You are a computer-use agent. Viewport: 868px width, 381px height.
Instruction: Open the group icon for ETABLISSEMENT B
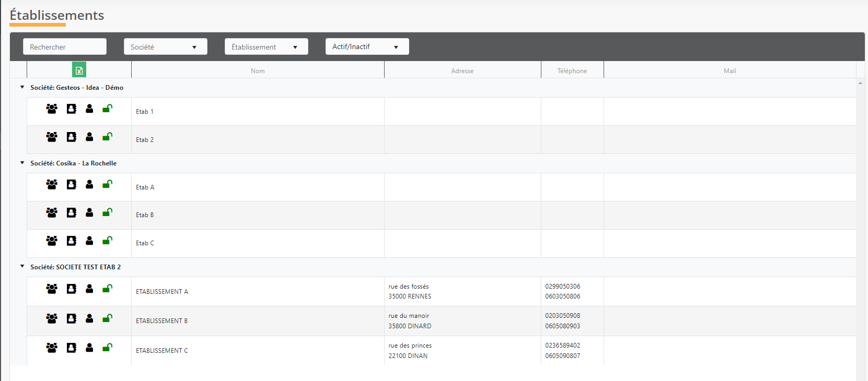[x=52, y=318]
